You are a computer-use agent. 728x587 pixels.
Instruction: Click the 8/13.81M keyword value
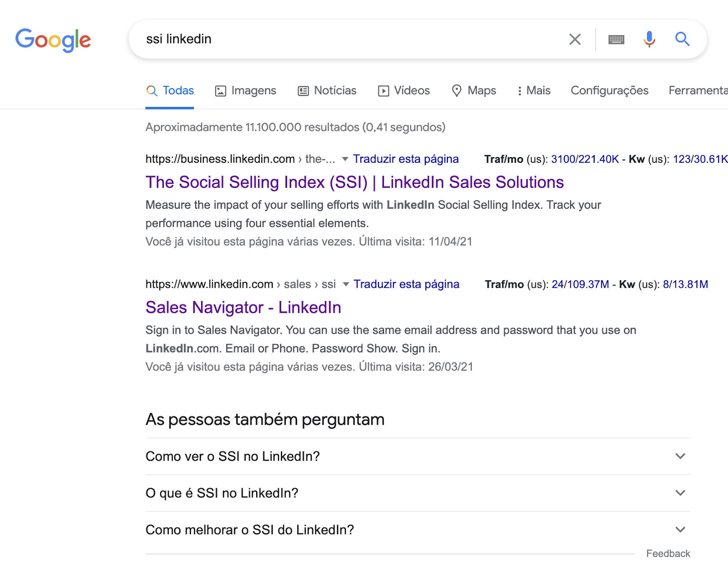(x=685, y=284)
